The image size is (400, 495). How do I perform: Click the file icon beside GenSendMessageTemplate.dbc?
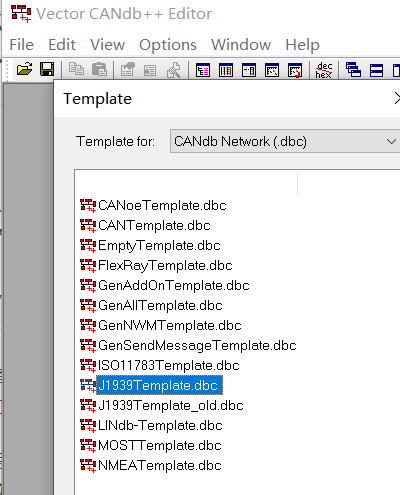point(88,346)
